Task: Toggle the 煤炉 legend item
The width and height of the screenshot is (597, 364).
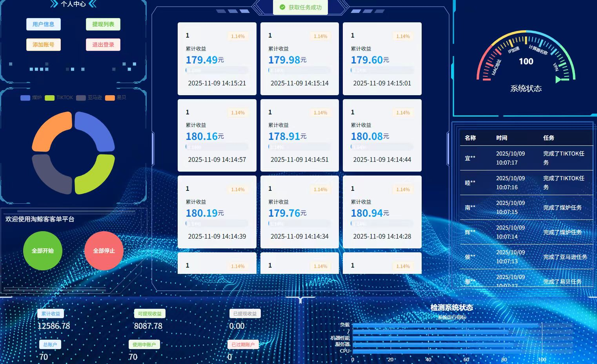Action: 31,98
